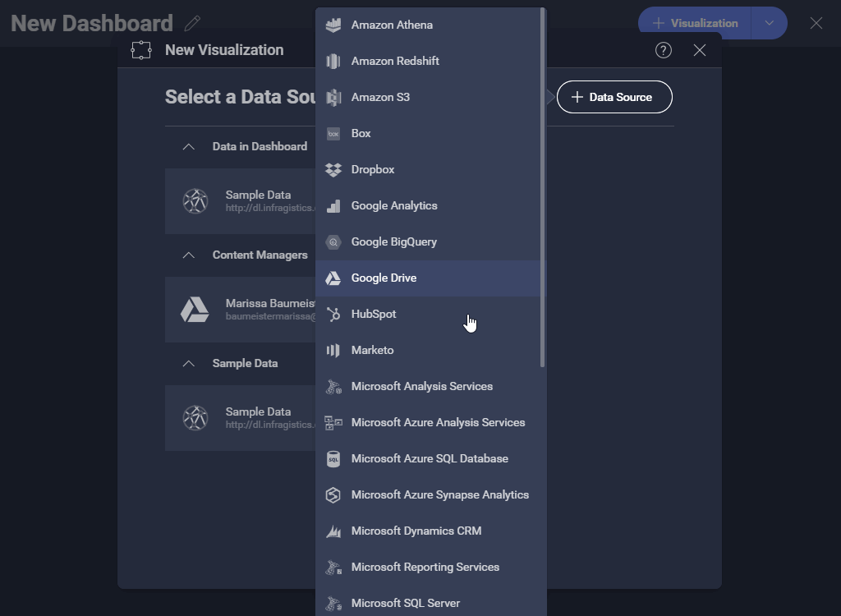Click Marissa Baumeister's Google Drive icon

195,310
